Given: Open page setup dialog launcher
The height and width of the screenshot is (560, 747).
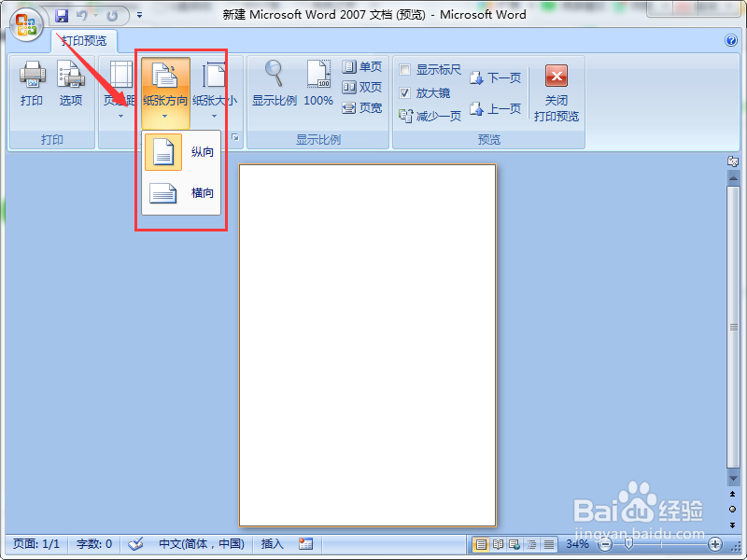Looking at the screenshot, I should [235, 137].
